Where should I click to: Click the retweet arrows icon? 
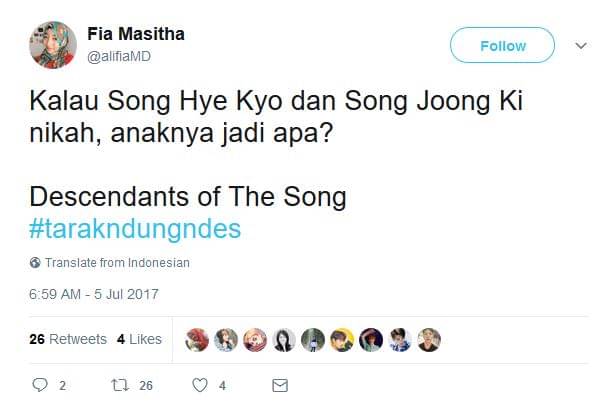pos(117,384)
